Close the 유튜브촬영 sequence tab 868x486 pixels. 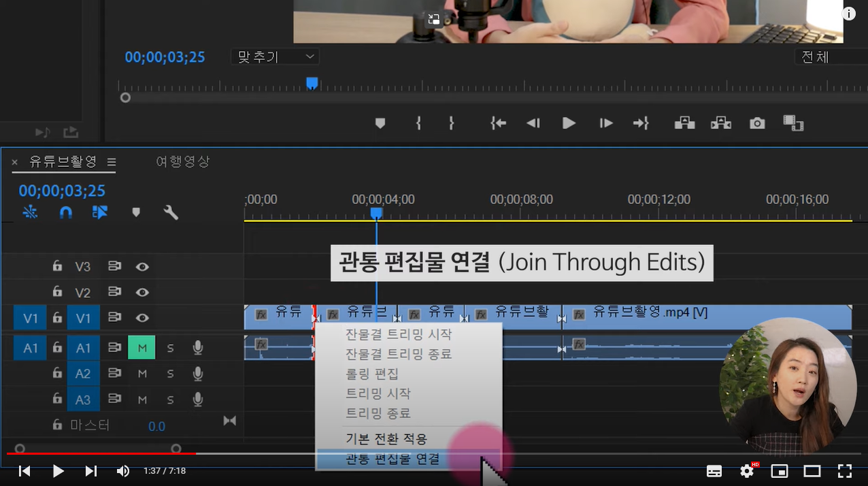click(15, 162)
